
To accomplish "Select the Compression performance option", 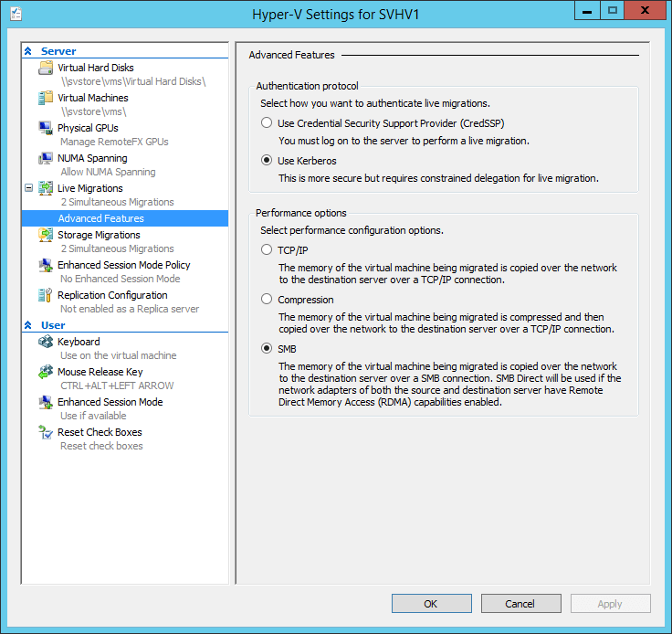I will (267, 299).
